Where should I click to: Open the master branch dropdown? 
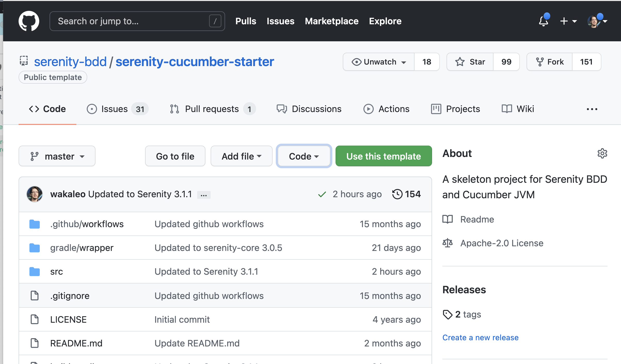pyautogui.click(x=57, y=156)
